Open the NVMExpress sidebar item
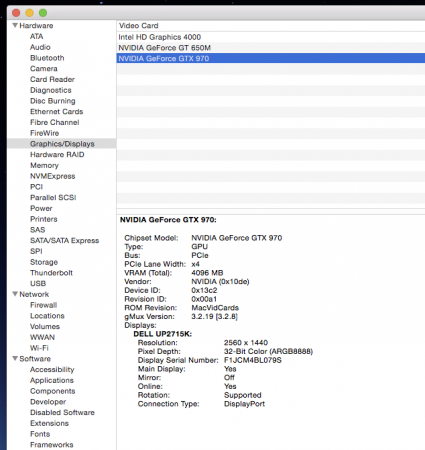 click(53, 176)
